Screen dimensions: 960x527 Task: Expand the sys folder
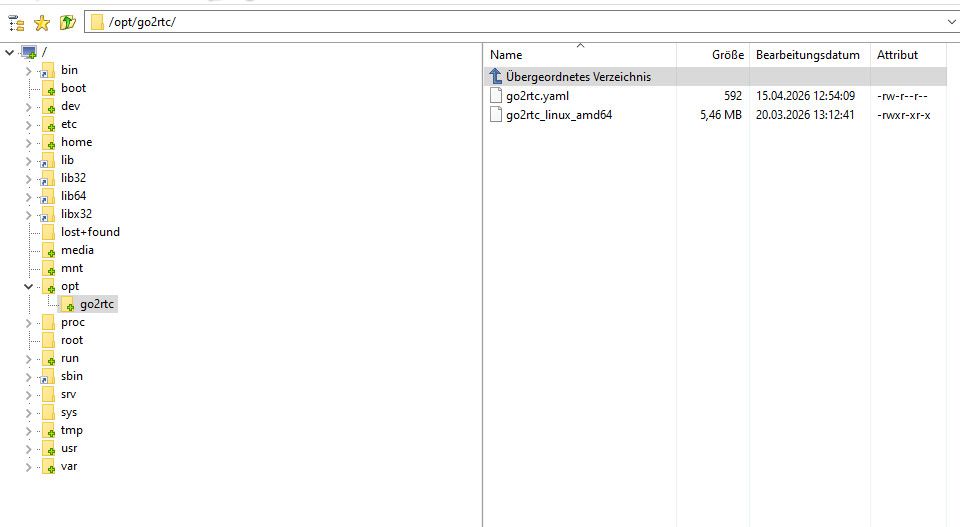tap(28, 413)
